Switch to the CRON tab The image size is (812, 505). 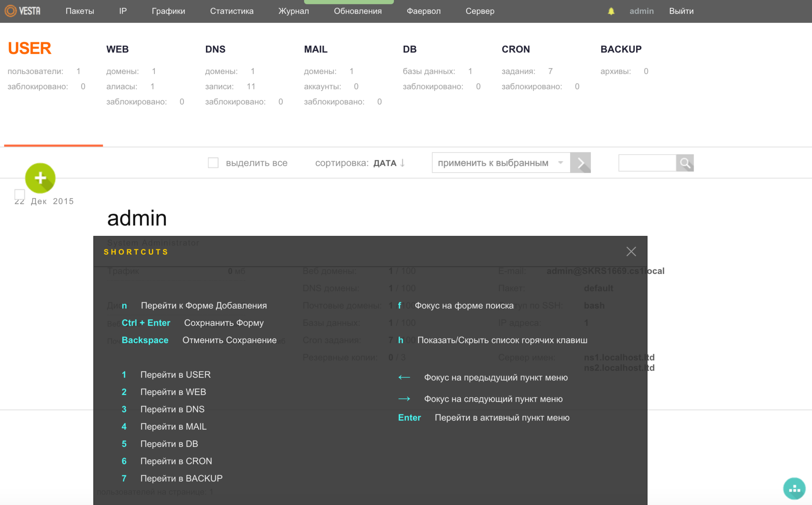click(516, 49)
